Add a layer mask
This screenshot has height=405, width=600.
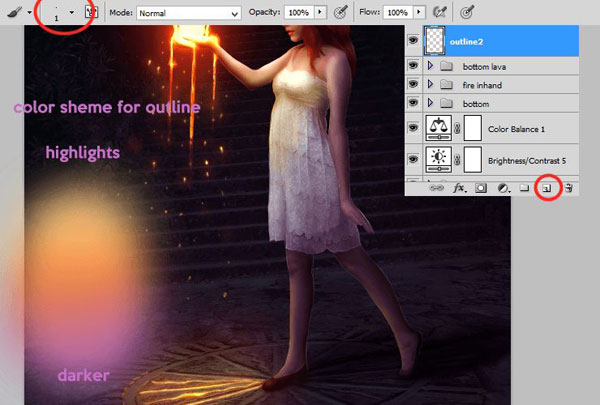click(x=481, y=188)
